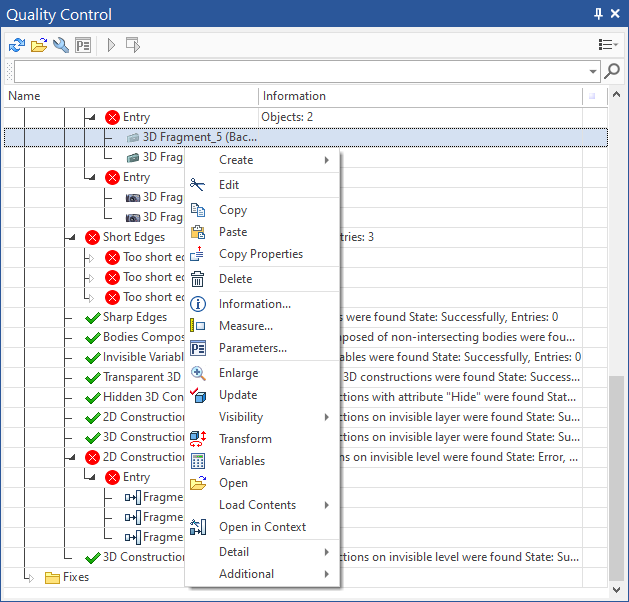
Task: Choose Open from the context menu
Action: coord(262,483)
